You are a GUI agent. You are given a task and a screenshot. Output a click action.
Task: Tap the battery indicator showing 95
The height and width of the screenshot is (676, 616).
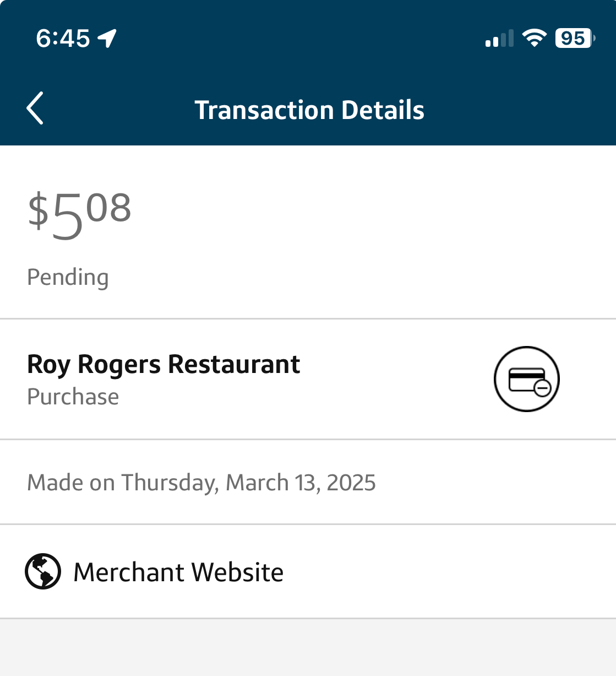click(x=574, y=38)
